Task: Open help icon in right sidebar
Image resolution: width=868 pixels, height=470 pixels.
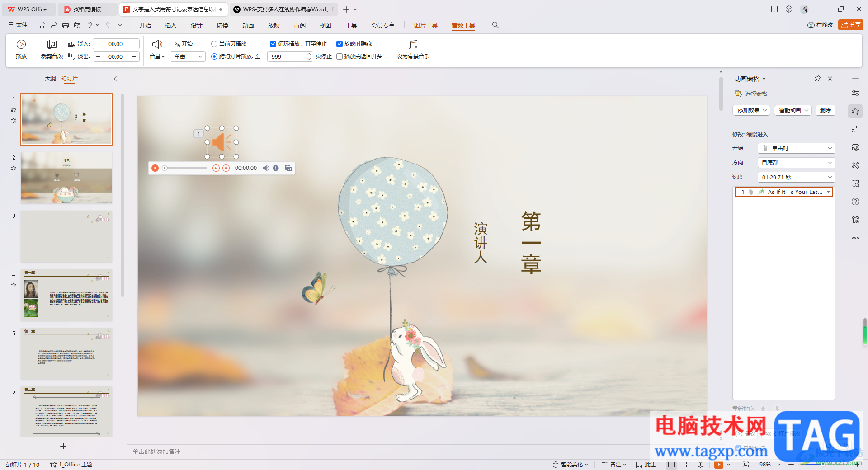Action: [x=855, y=202]
